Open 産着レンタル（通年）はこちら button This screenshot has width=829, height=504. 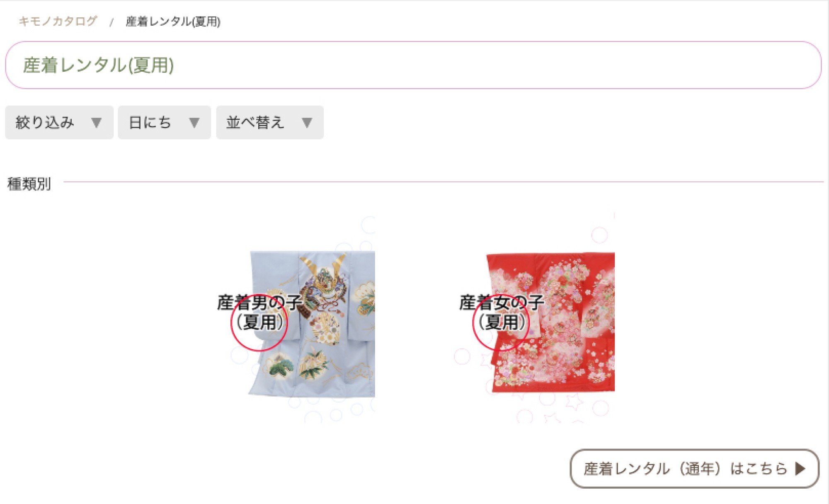point(694,469)
